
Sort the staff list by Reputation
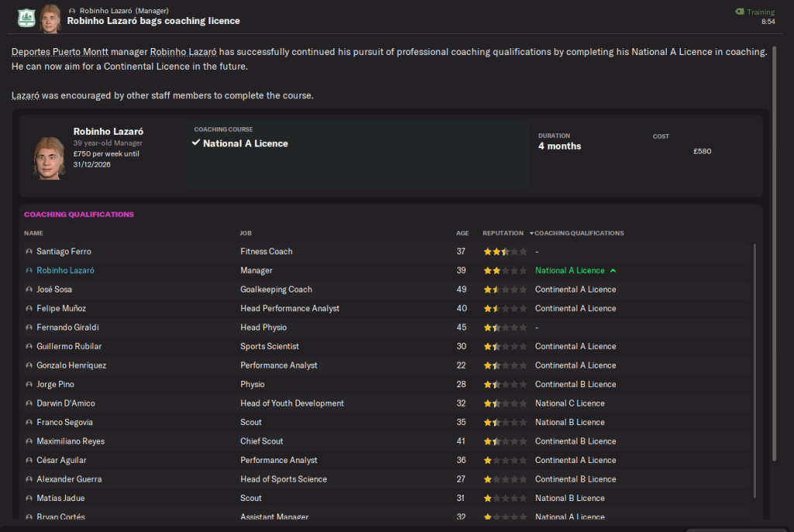coord(502,233)
